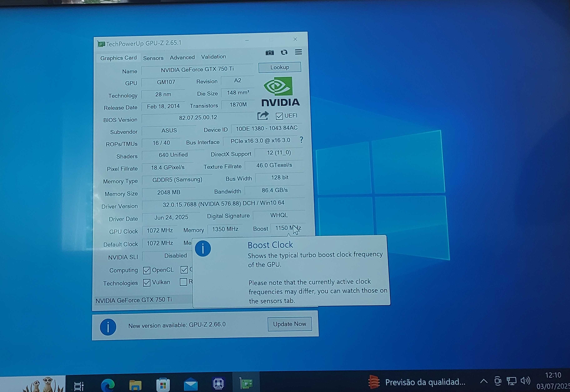Minimize the GPU-Z window
The width and height of the screenshot is (570, 392).
pyautogui.click(x=247, y=40)
